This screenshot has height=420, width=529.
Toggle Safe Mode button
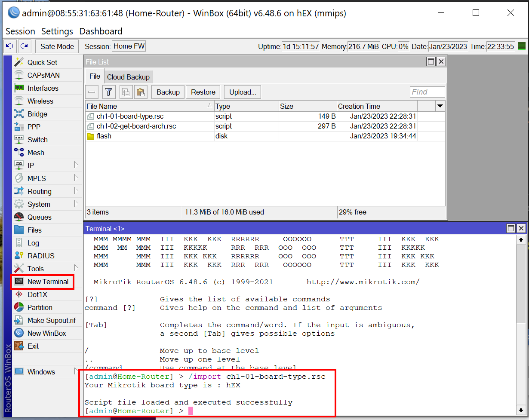57,46
